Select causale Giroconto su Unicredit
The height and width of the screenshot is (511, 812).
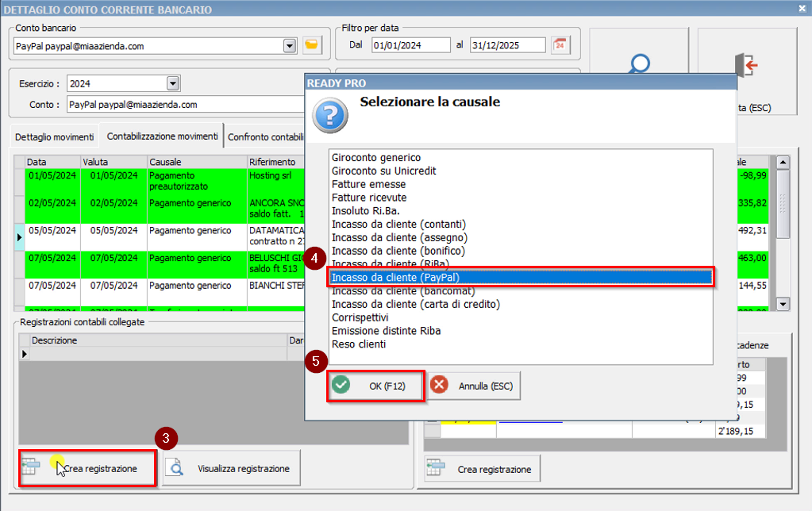(x=521, y=171)
